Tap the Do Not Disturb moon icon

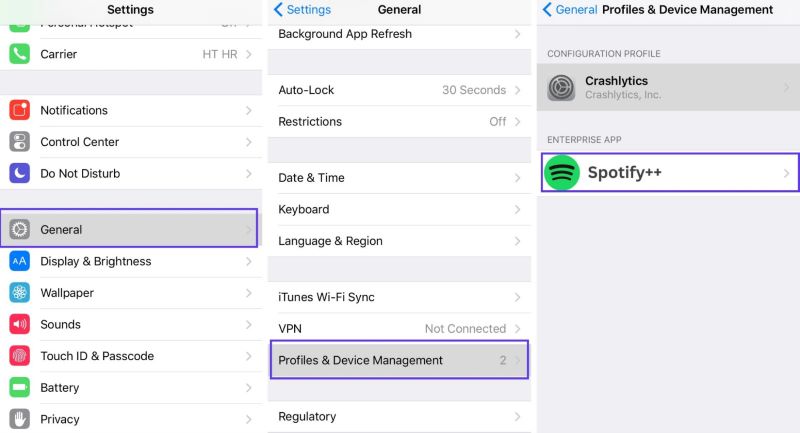20,173
